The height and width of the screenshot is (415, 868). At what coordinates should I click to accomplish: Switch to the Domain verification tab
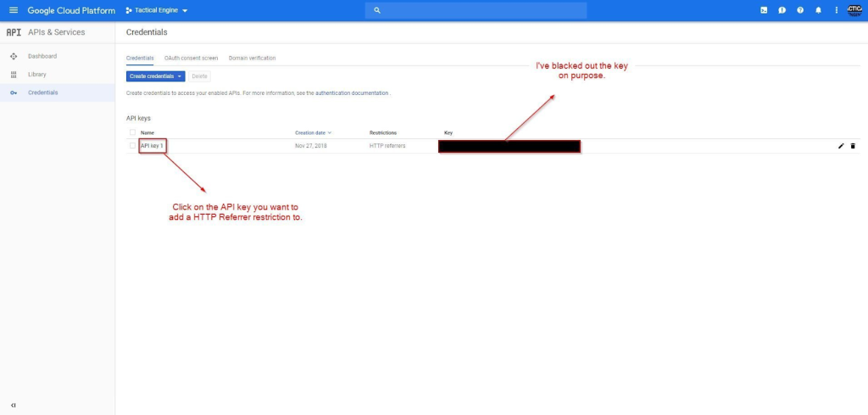[252, 58]
